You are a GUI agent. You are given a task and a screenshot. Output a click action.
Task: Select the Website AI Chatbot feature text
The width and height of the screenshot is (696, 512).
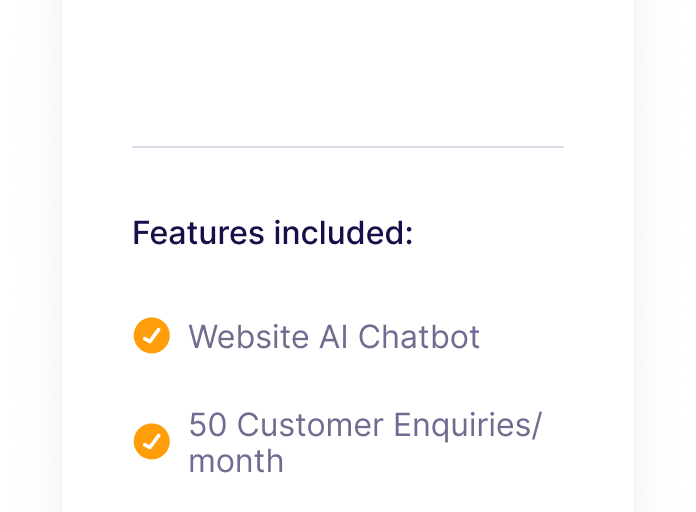[x=334, y=337]
